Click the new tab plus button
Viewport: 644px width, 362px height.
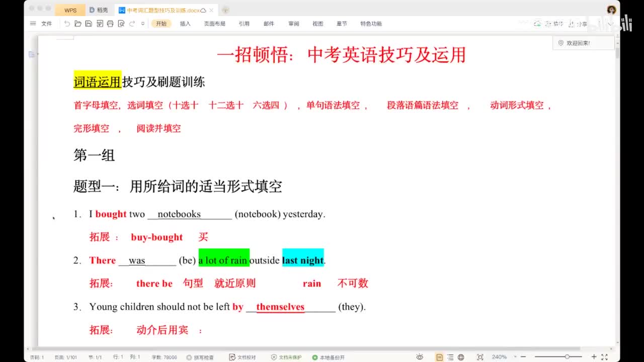tap(225, 10)
